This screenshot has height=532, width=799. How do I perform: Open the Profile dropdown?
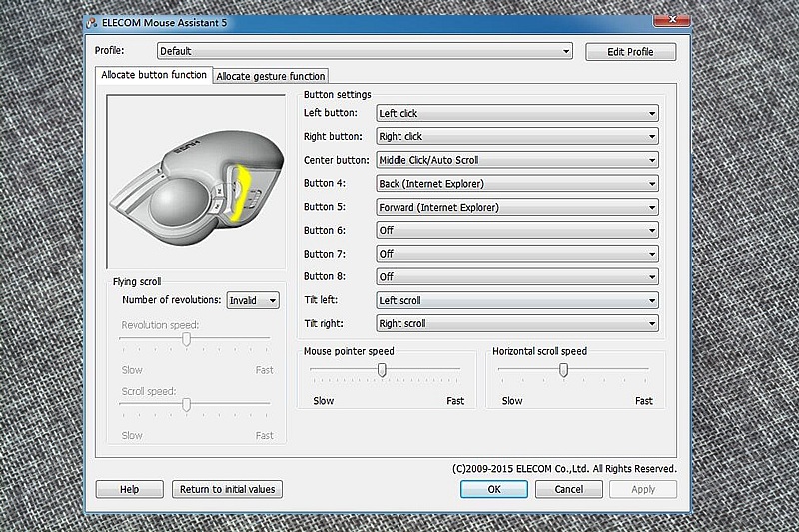tap(365, 51)
